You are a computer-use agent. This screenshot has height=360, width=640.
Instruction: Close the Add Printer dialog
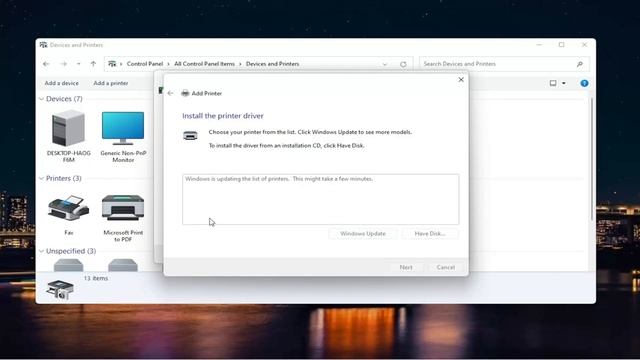tap(461, 80)
